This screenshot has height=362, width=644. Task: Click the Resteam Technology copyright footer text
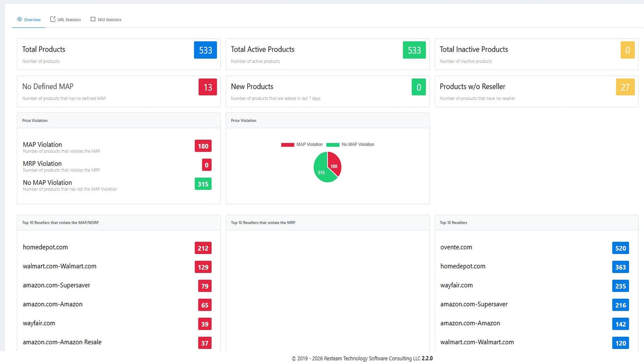click(x=362, y=358)
